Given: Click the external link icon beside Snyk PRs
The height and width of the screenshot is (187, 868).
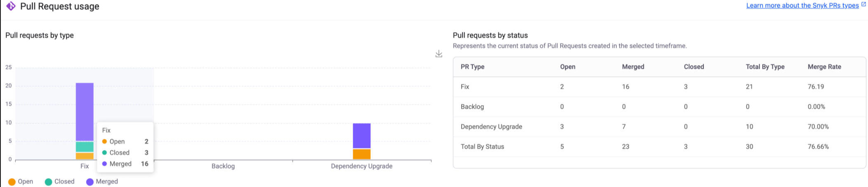Looking at the screenshot, I should click(x=863, y=5).
